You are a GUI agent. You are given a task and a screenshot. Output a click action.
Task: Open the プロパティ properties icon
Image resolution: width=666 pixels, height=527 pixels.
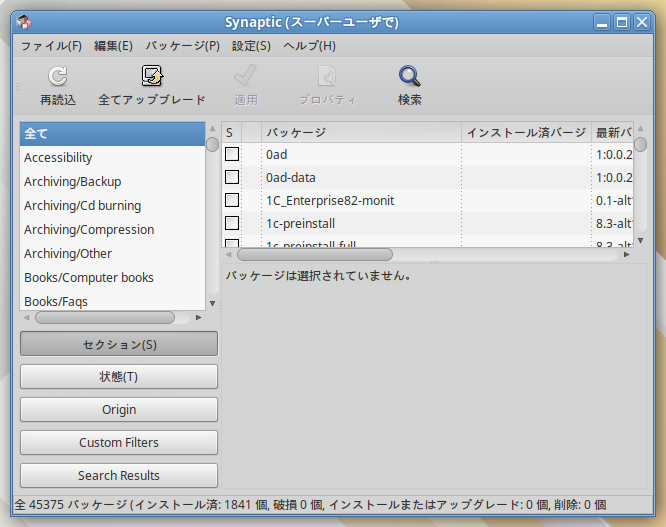click(327, 76)
